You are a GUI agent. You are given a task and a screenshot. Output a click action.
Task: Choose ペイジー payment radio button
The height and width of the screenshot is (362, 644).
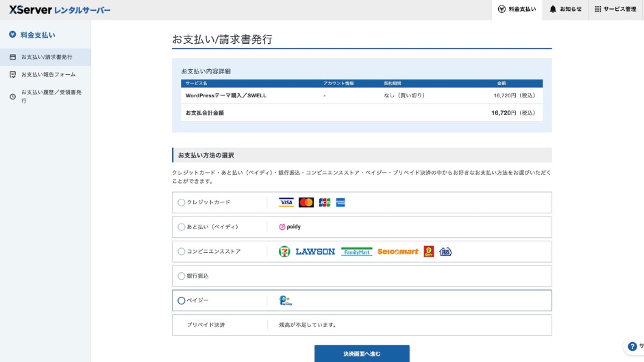coord(182,300)
